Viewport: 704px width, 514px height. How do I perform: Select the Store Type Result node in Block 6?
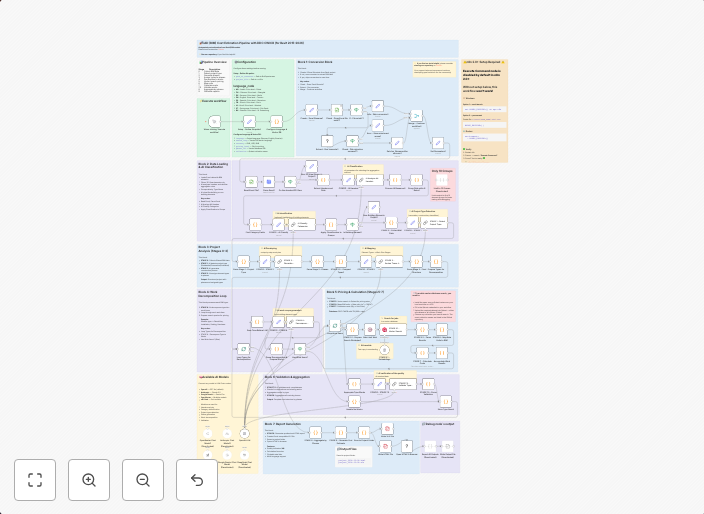click(445, 401)
